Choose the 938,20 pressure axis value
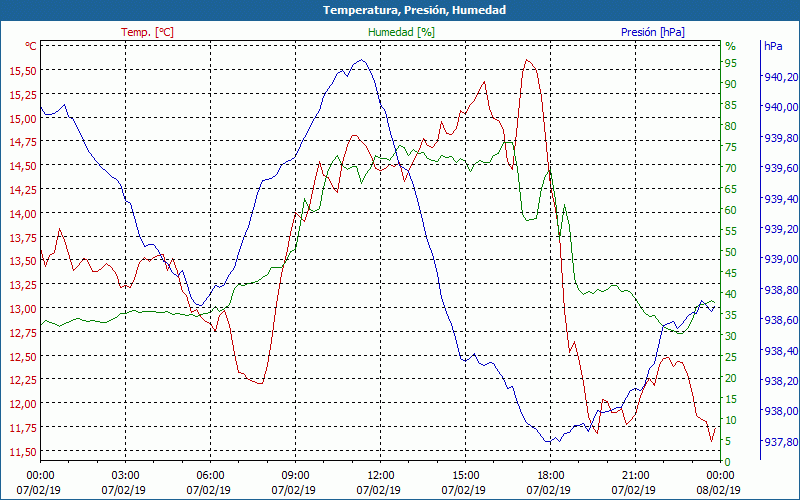This screenshot has height=500, width=800. pyautogui.click(x=779, y=381)
